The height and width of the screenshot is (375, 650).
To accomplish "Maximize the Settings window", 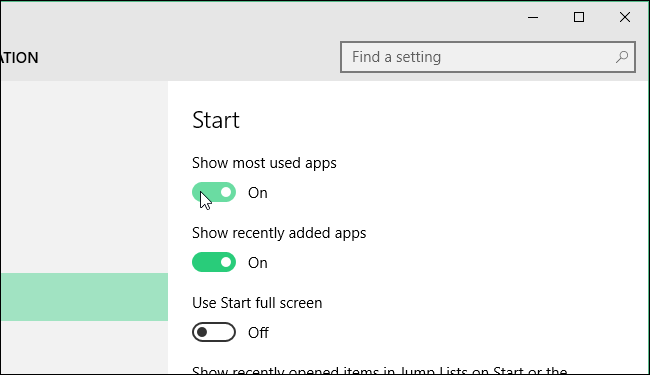I will (579, 17).
